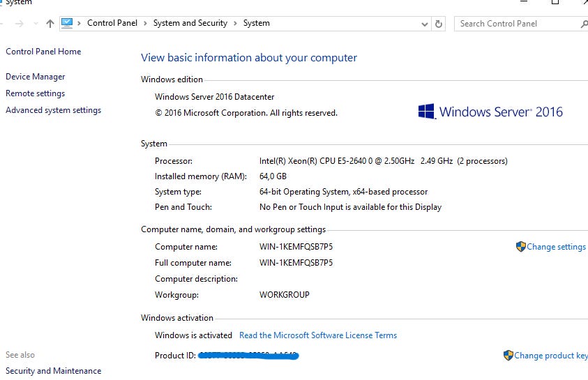Click the search magnifier icon
This screenshot has height=380, width=588.
583,24
